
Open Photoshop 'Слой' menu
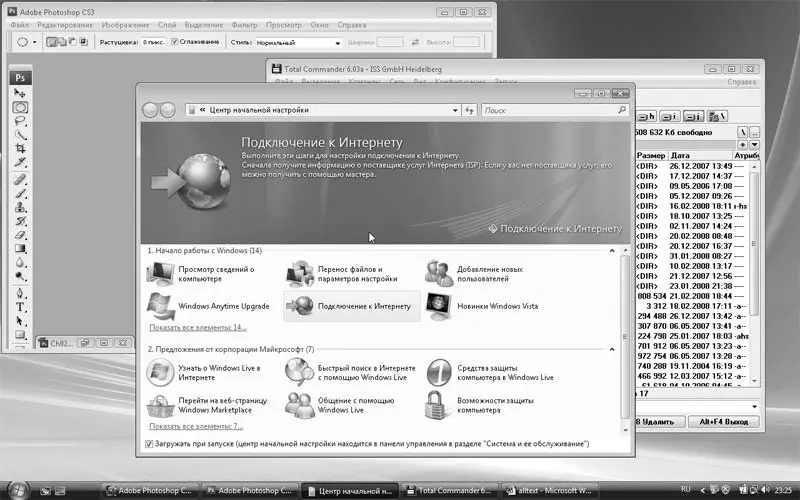pyautogui.click(x=167, y=25)
